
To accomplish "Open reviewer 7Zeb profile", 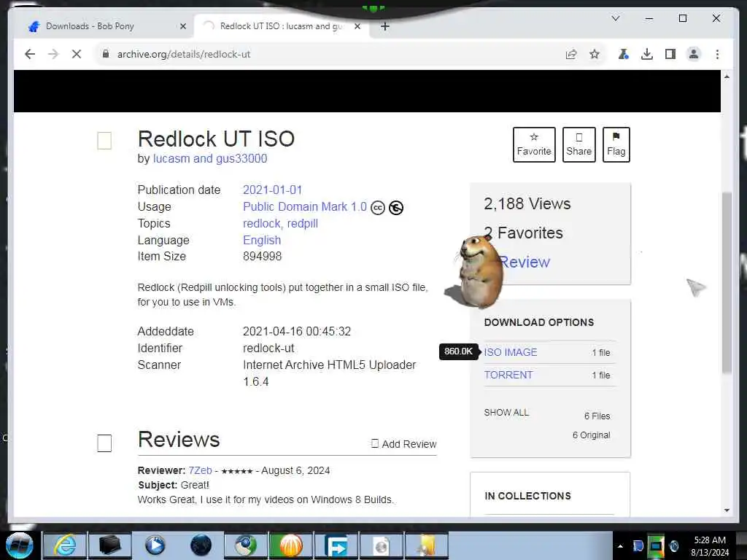I will tap(200, 470).
